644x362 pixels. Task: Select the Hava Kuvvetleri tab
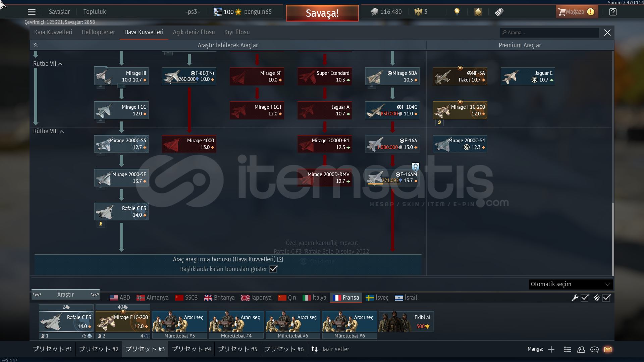click(144, 32)
